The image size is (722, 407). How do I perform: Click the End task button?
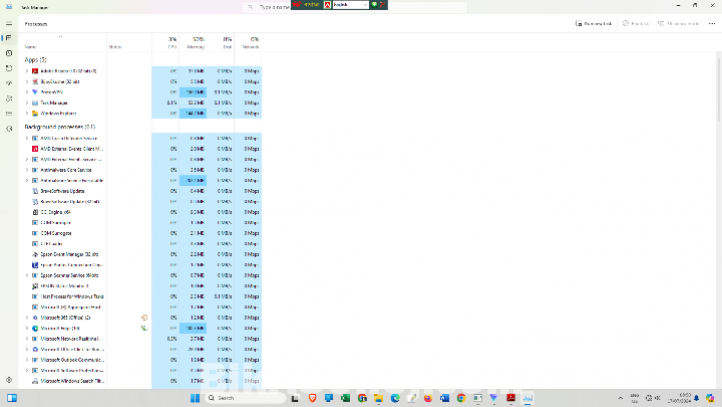point(635,23)
